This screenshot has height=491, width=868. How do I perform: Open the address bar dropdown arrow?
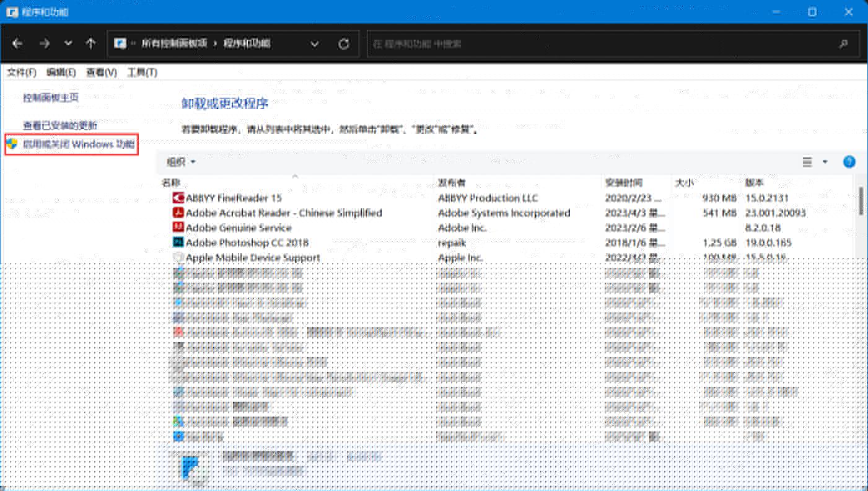(x=315, y=43)
